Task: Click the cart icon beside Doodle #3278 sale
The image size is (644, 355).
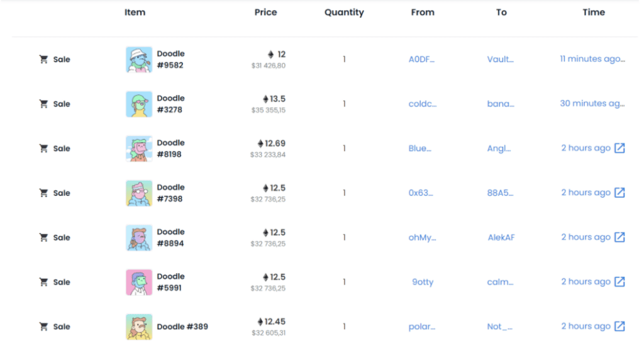Action: (x=43, y=104)
